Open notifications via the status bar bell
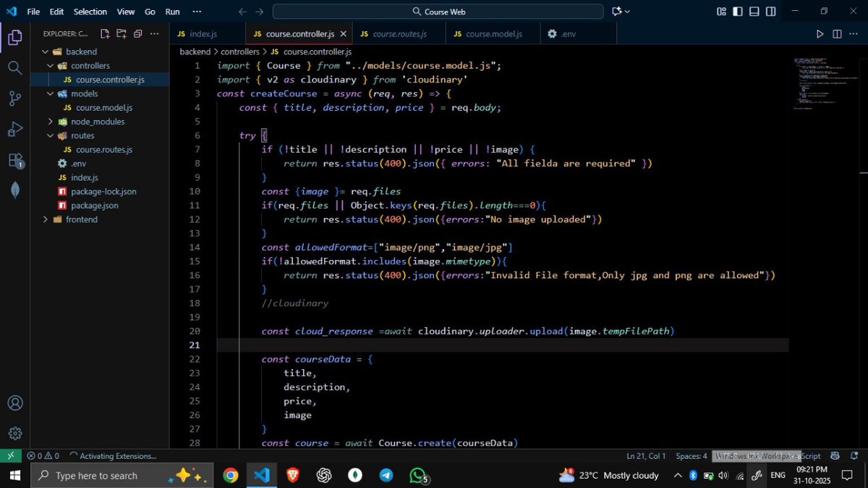Viewport: 868px width, 488px height. pyautogui.click(x=856, y=455)
